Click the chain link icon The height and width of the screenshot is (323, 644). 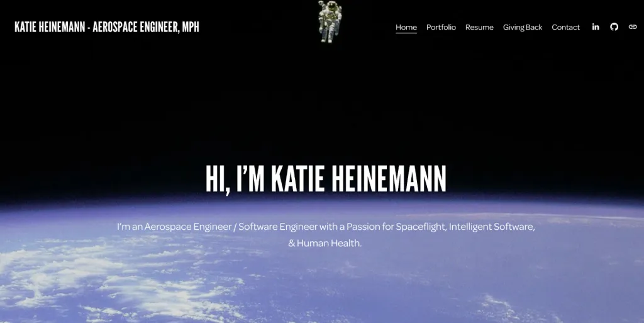(633, 27)
